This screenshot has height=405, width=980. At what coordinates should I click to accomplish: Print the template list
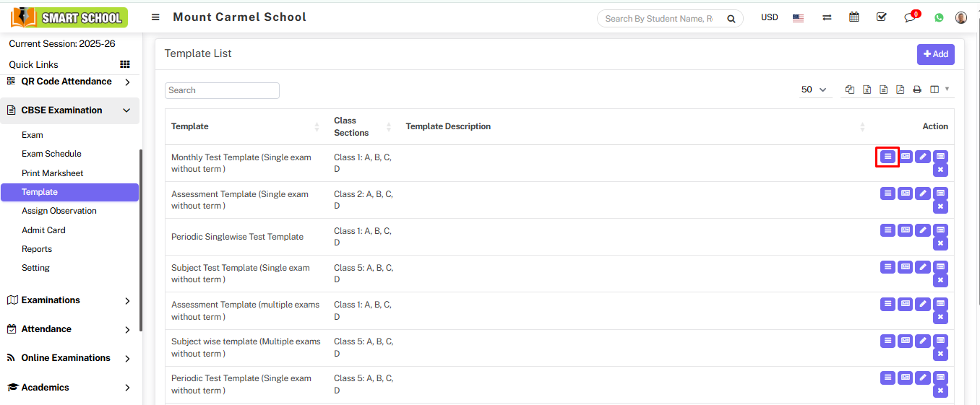pyautogui.click(x=917, y=90)
